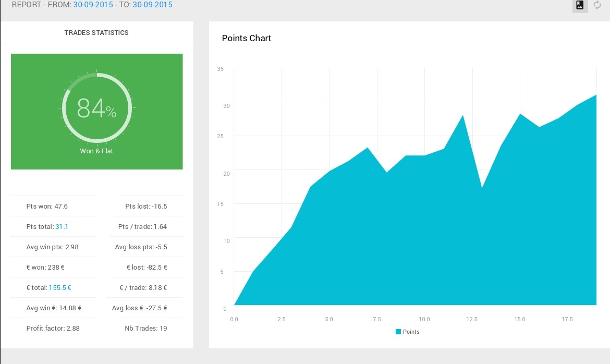610x364 pixels.
Task: Click the save report as image icon
Action: tap(580, 5)
